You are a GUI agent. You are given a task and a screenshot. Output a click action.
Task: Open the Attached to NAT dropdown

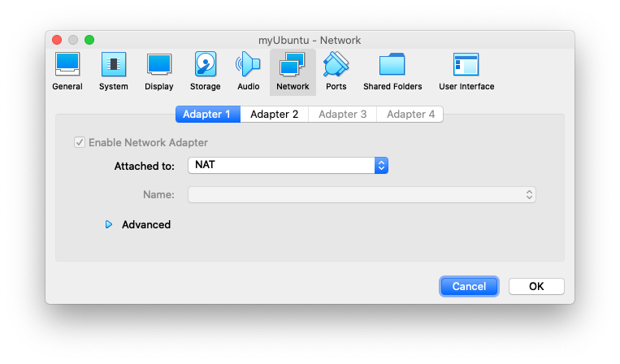click(288, 165)
